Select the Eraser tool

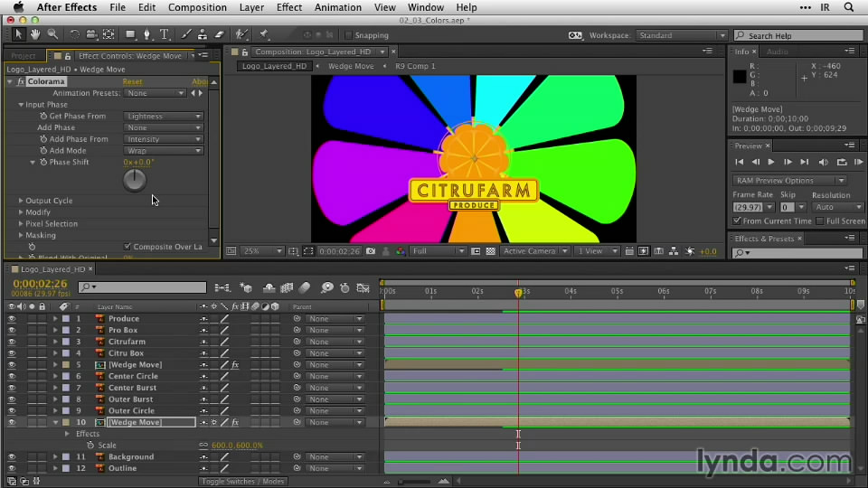click(x=219, y=34)
